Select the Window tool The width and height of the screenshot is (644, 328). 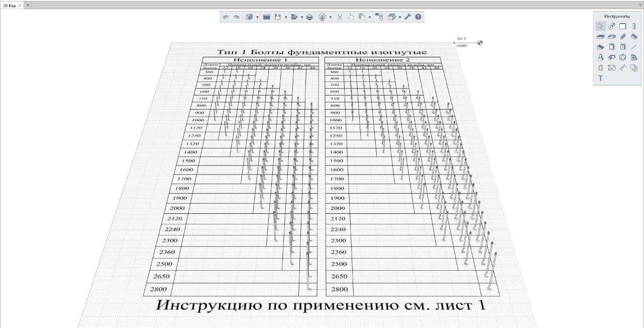point(623,47)
